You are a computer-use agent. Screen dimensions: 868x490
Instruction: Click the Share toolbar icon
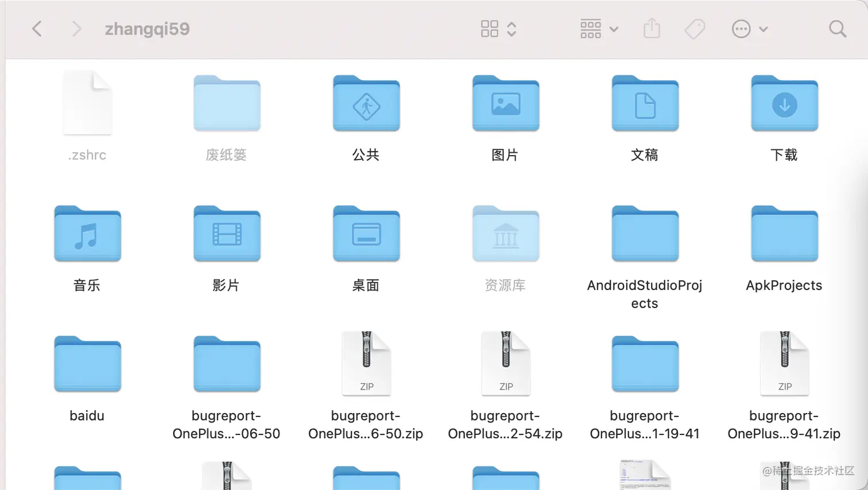click(652, 28)
